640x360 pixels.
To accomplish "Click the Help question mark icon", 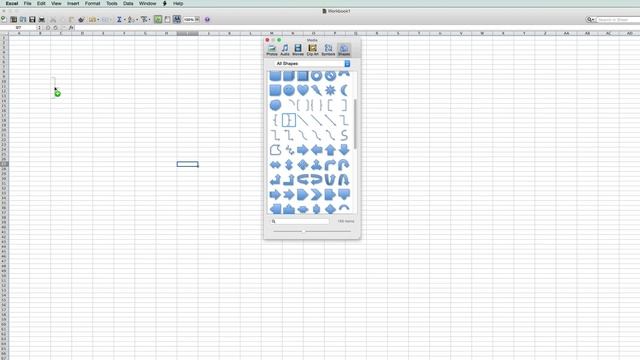I will pyautogui.click(x=207, y=20).
